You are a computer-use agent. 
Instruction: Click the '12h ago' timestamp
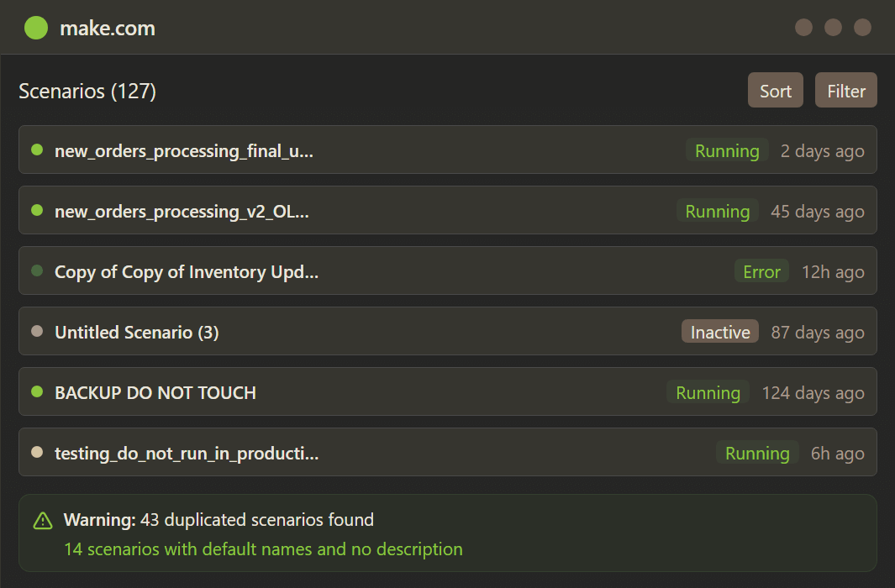(x=833, y=272)
